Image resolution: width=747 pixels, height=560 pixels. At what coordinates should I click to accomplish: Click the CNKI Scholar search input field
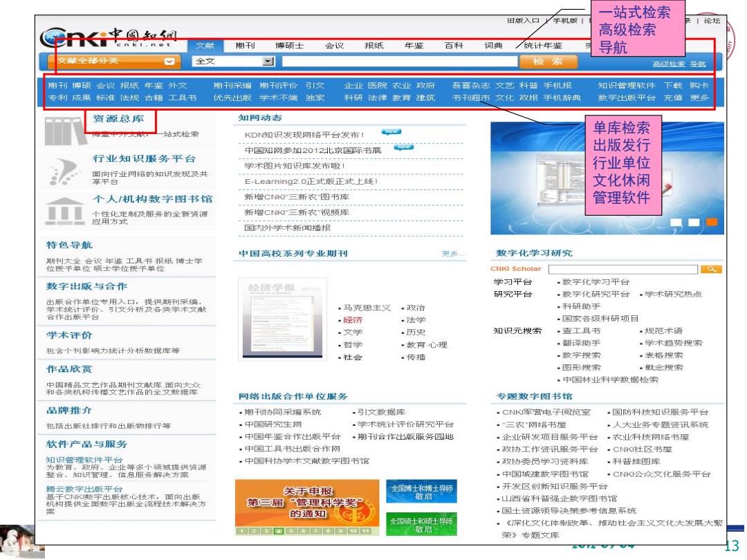click(x=623, y=270)
